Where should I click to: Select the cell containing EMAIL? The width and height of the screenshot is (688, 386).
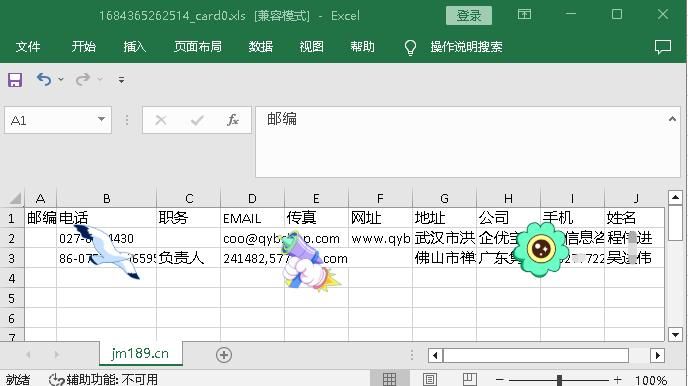(252, 218)
